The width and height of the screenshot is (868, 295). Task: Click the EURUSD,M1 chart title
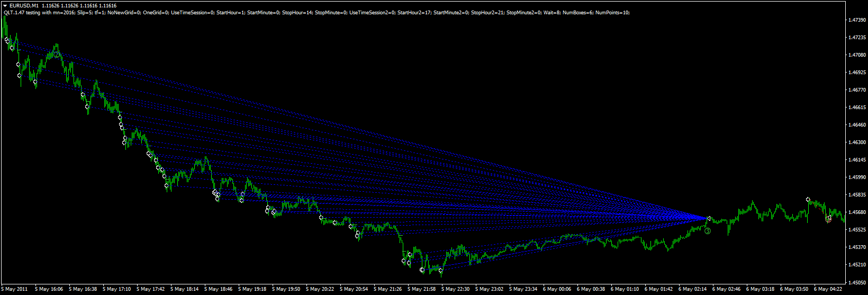point(24,6)
